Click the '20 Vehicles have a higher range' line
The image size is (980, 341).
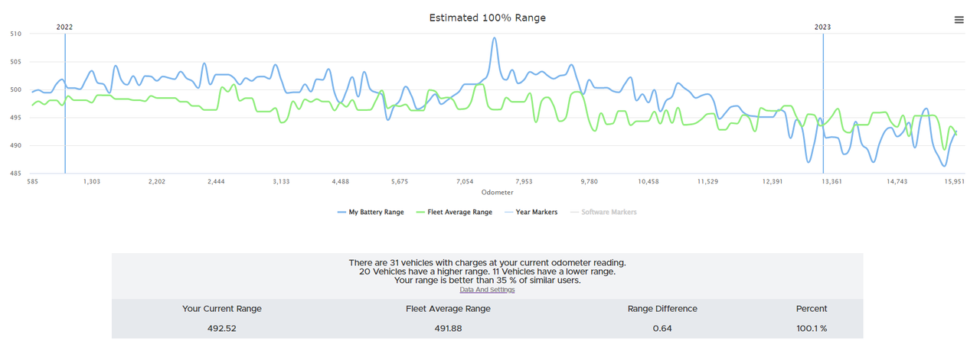coord(487,271)
